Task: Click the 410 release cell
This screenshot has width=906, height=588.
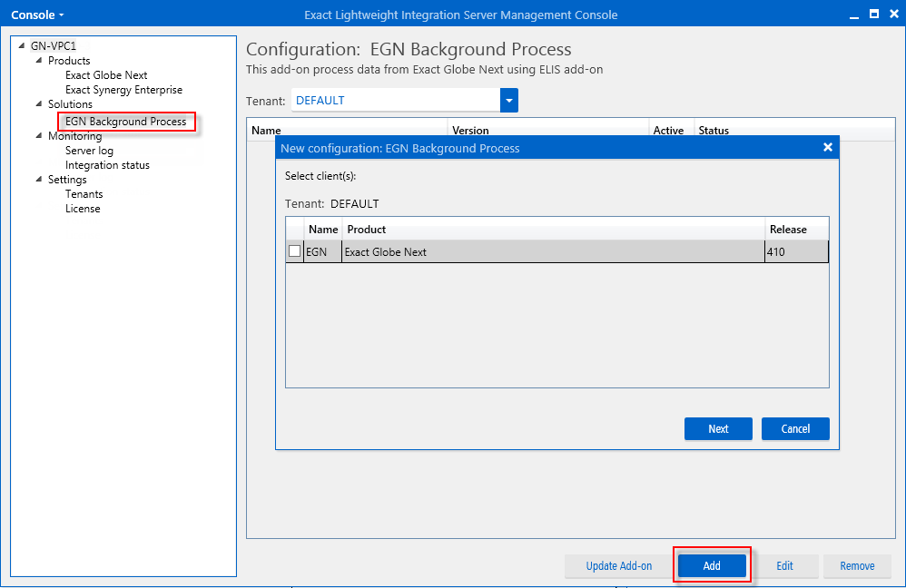Action: 797,252
